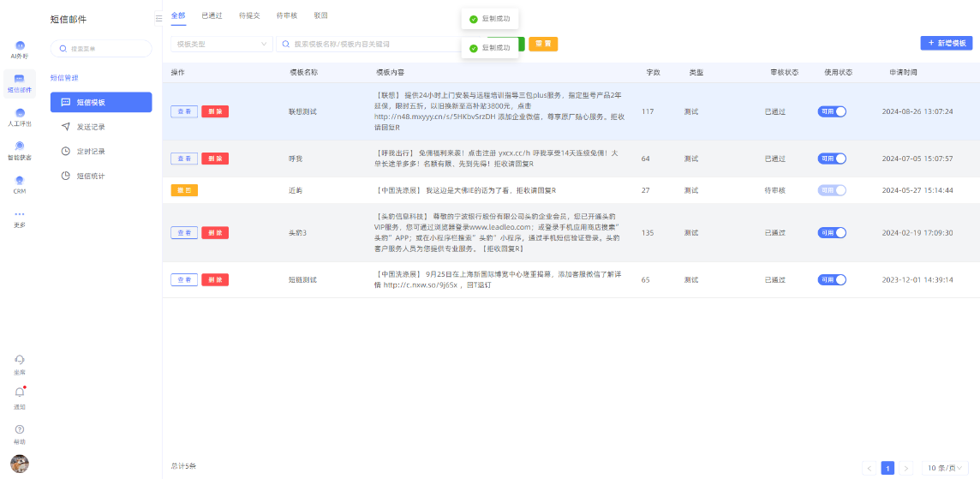980x479 pixels.
Task: Click the user avatar thumbnail
Action: [x=20, y=464]
